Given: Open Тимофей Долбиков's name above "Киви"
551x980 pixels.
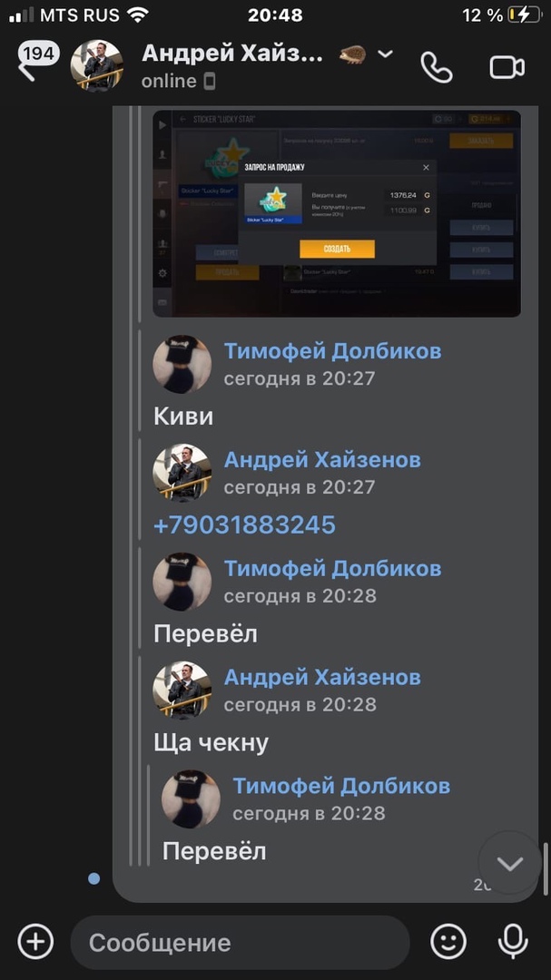Looking at the screenshot, I should coord(333,351).
